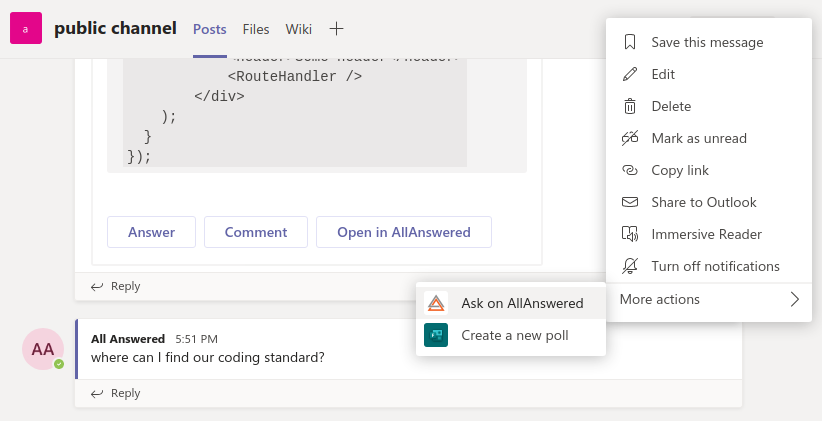822x421 pixels.
Task: Switch to the Posts tab
Action: (x=210, y=29)
